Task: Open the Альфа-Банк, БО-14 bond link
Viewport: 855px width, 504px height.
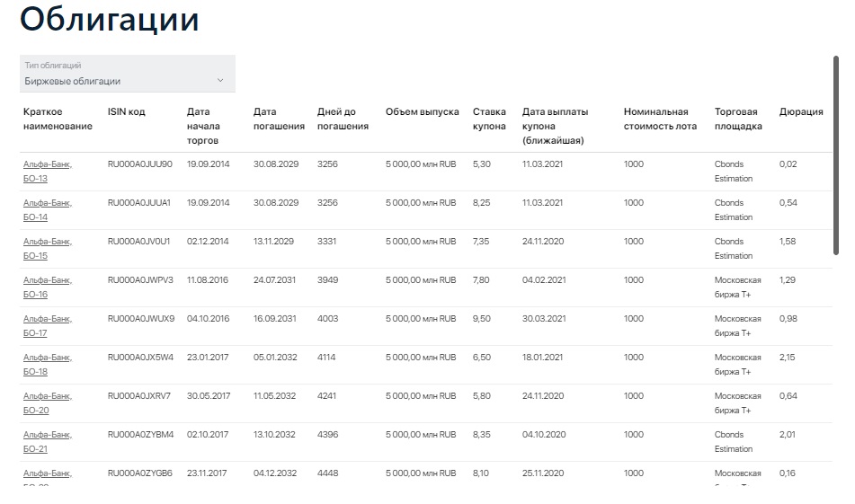Action: click(47, 210)
